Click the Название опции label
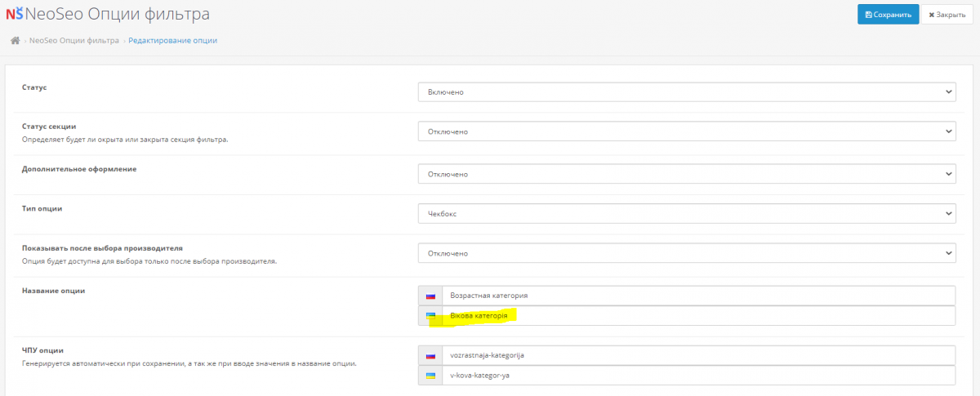 pos(53,291)
